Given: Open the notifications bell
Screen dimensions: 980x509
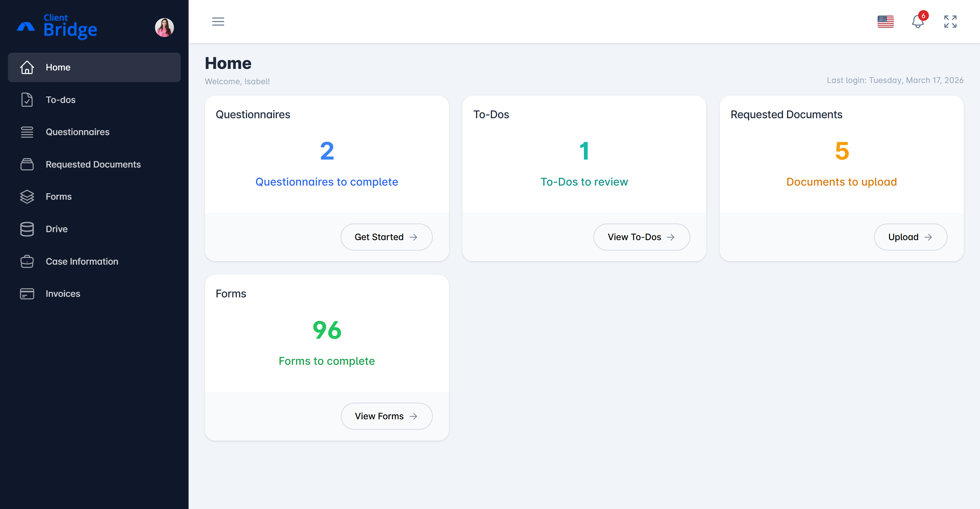Looking at the screenshot, I should point(917,22).
